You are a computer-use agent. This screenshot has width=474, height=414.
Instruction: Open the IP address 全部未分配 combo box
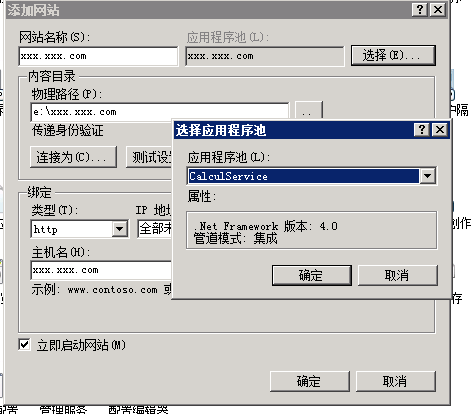[x=155, y=229]
